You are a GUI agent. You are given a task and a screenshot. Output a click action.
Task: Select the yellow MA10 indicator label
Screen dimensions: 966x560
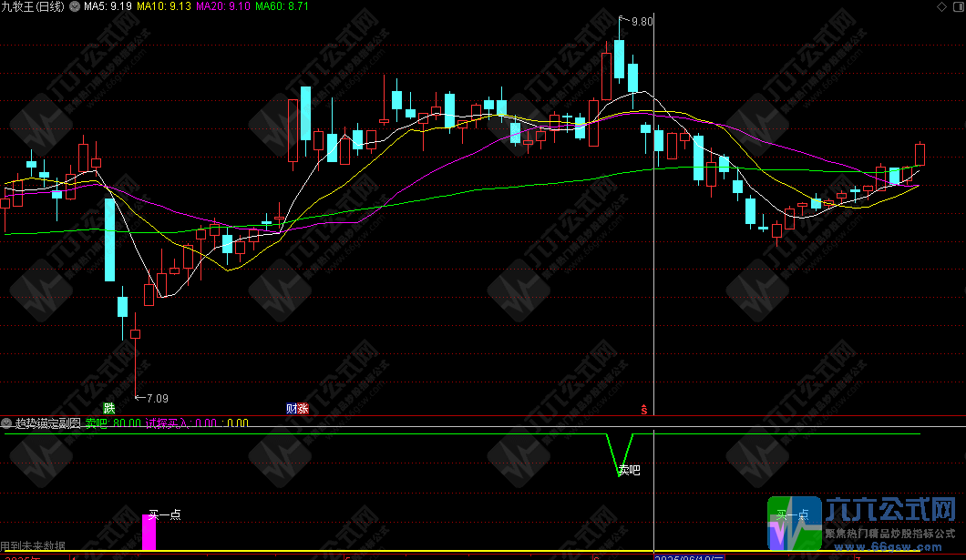[x=168, y=6]
